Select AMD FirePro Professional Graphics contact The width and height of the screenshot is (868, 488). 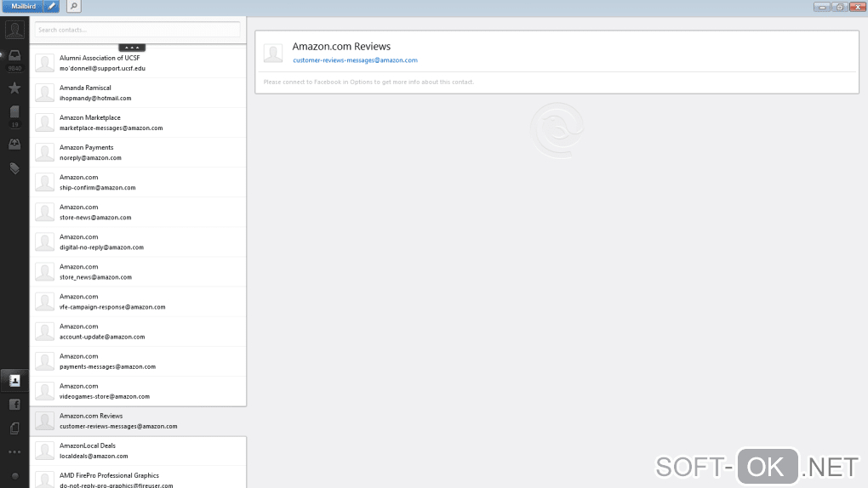click(x=138, y=478)
